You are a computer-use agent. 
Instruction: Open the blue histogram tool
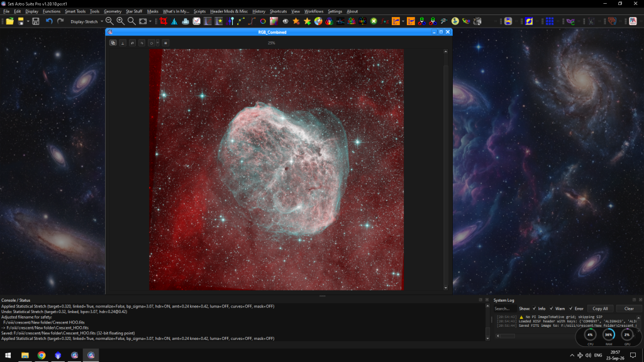coord(174,21)
